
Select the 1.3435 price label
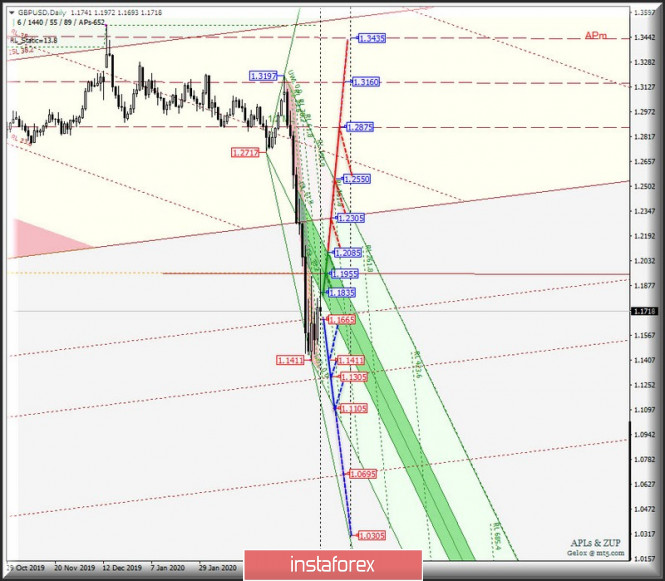[372, 39]
